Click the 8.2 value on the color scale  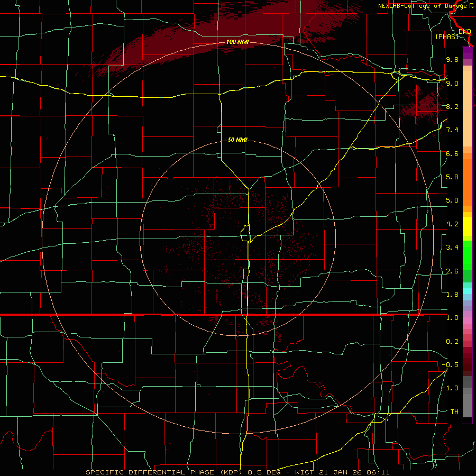[452, 106]
